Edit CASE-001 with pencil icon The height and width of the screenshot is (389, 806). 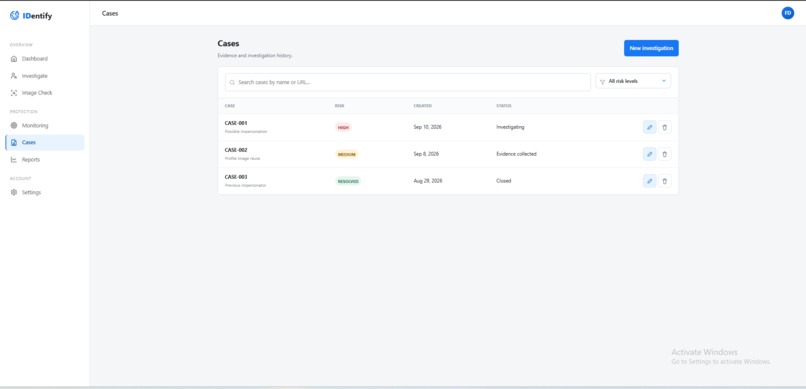click(x=650, y=127)
